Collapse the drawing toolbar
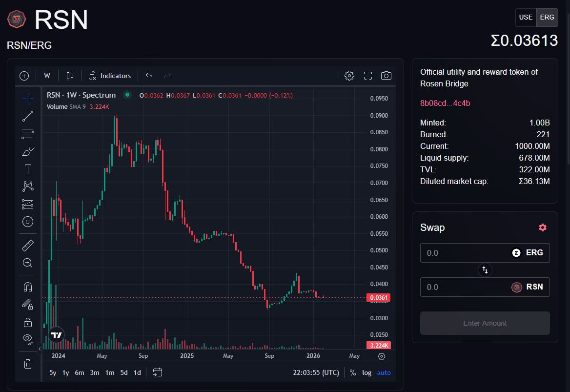The width and height of the screenshot is (570, 392). point(40,349)
